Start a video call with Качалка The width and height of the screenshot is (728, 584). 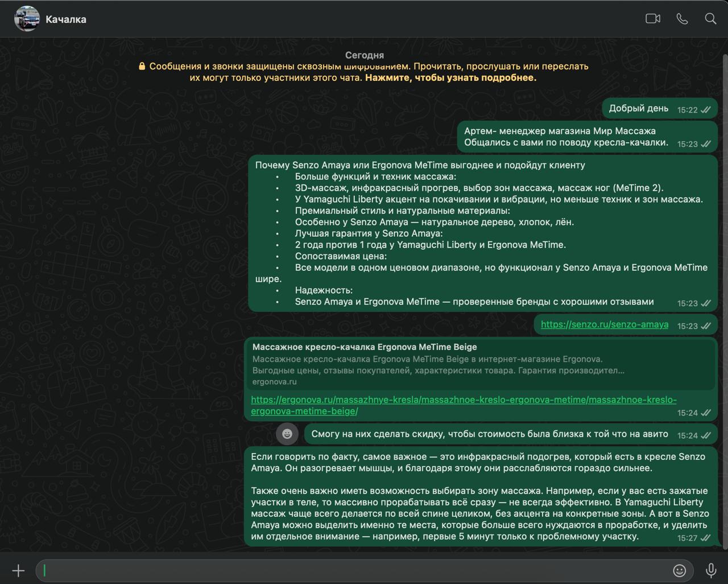[653, 19]
